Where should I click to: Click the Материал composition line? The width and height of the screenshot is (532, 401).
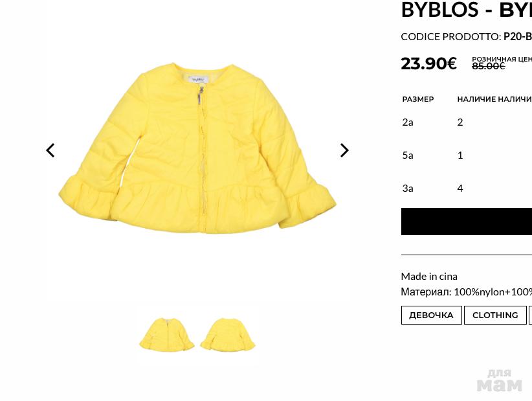coord(467,292)
